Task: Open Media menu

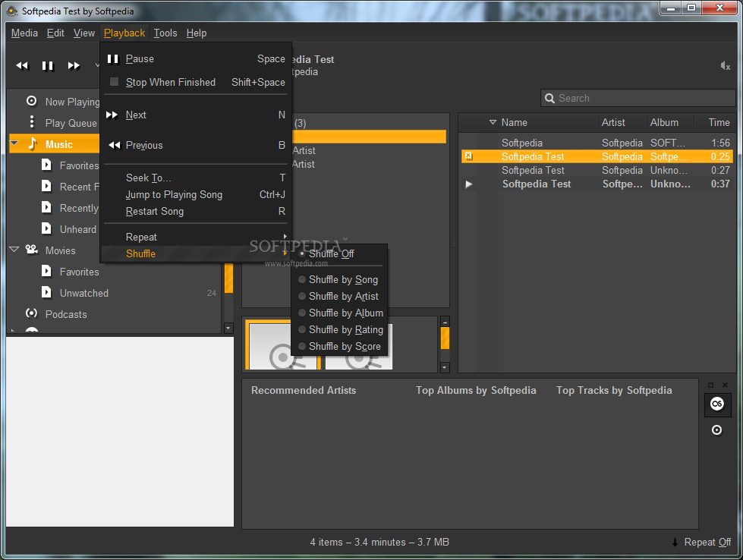Action: [24, 33]
